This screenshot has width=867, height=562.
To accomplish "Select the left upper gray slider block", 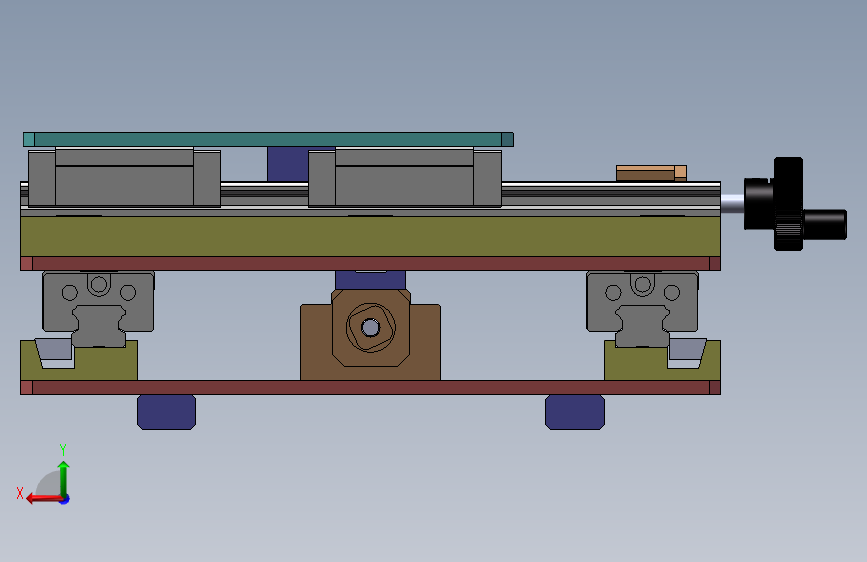I will [124, 178].
